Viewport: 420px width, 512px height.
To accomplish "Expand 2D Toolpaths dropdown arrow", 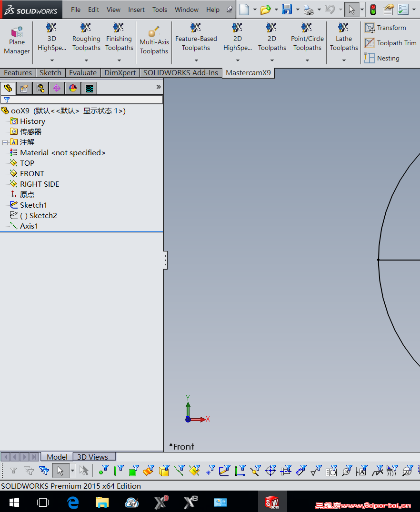I will click(272, 60).
